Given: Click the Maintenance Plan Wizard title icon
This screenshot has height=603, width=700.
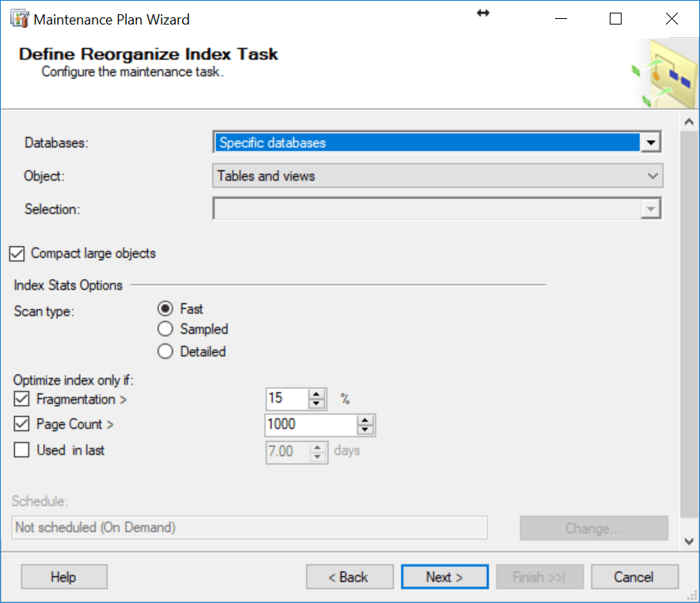Looking at the screenshot, I should (20, 19).
